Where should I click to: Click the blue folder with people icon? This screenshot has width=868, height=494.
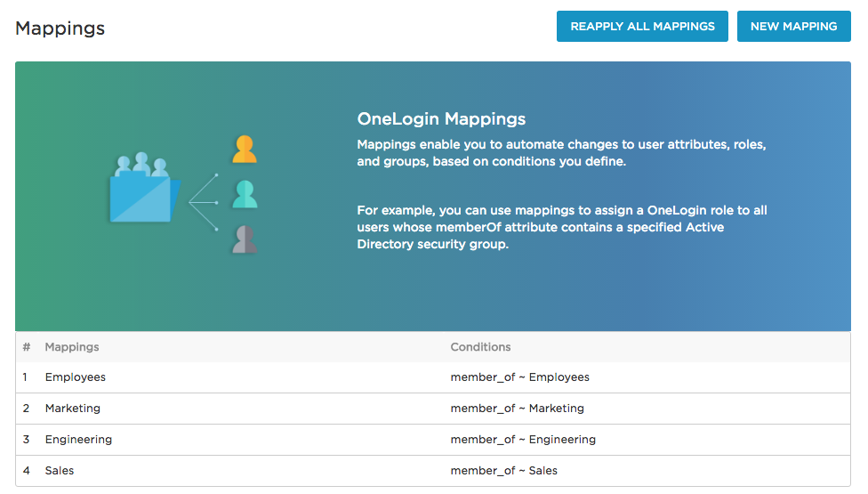(x=144, y=190)
